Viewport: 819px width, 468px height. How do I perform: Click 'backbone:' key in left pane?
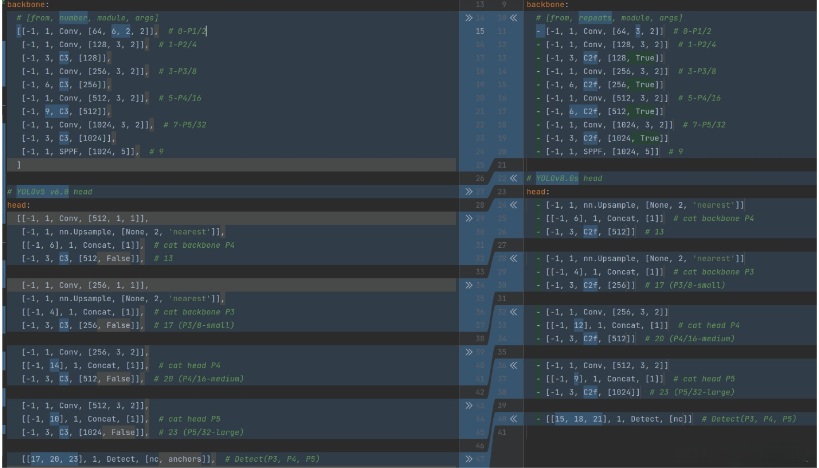[28, 5]
